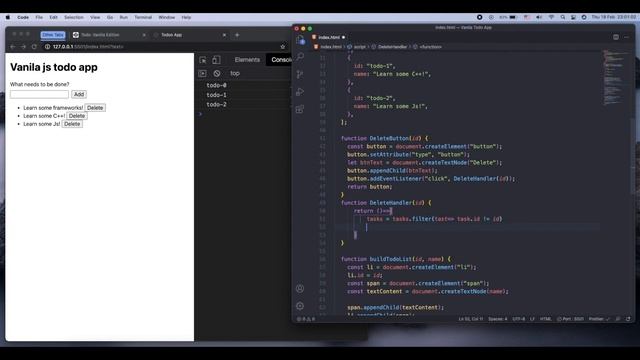Delete 'Learn some frameworks!' todo
Viewport: 640px width, 360px height.
pyautogui.click(x=95, y=108)
